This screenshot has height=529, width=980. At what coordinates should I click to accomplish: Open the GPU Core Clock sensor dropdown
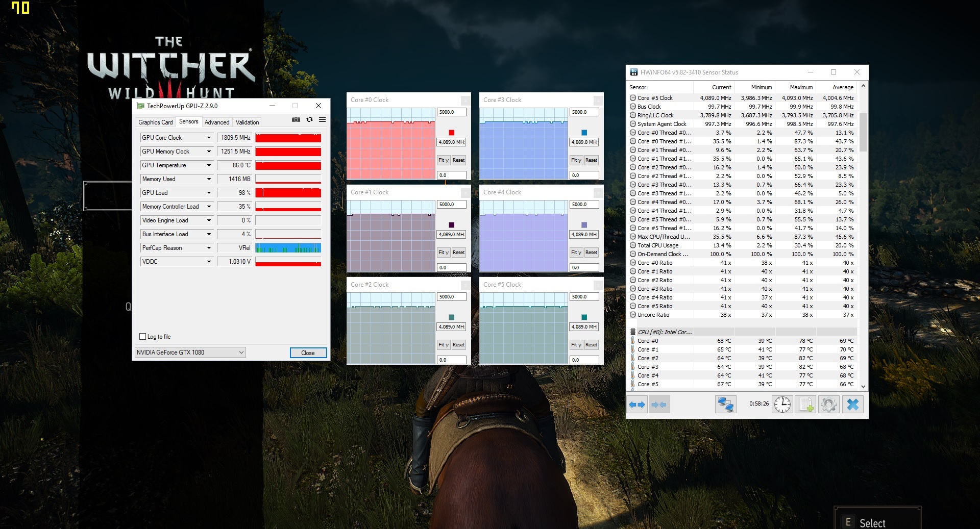click(209, 138)
